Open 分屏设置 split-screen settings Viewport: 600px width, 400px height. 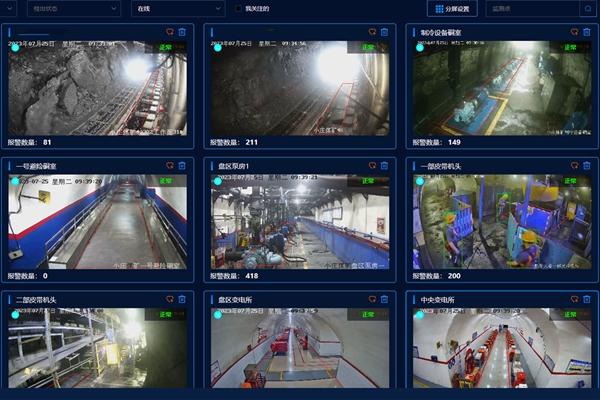tap(452, 8)
